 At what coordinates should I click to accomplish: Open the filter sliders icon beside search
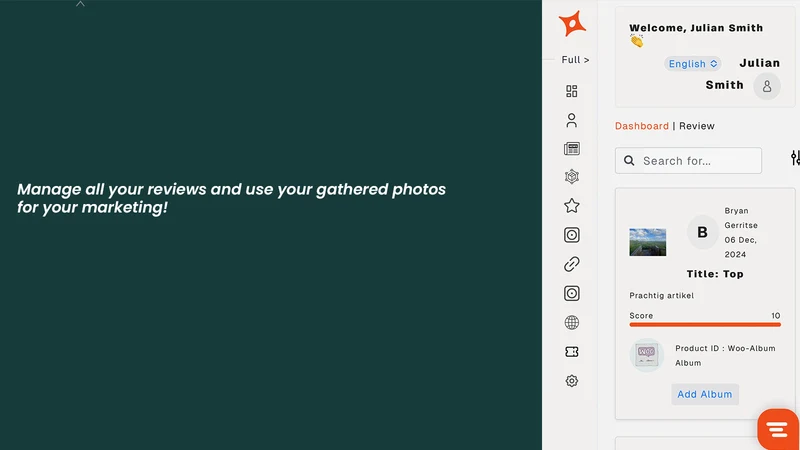(795, 158)
